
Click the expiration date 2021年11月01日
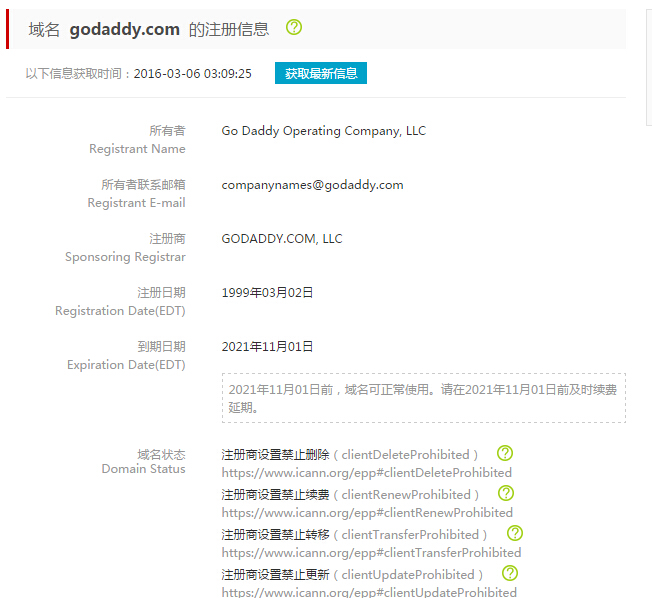click(x=267, y=347)
